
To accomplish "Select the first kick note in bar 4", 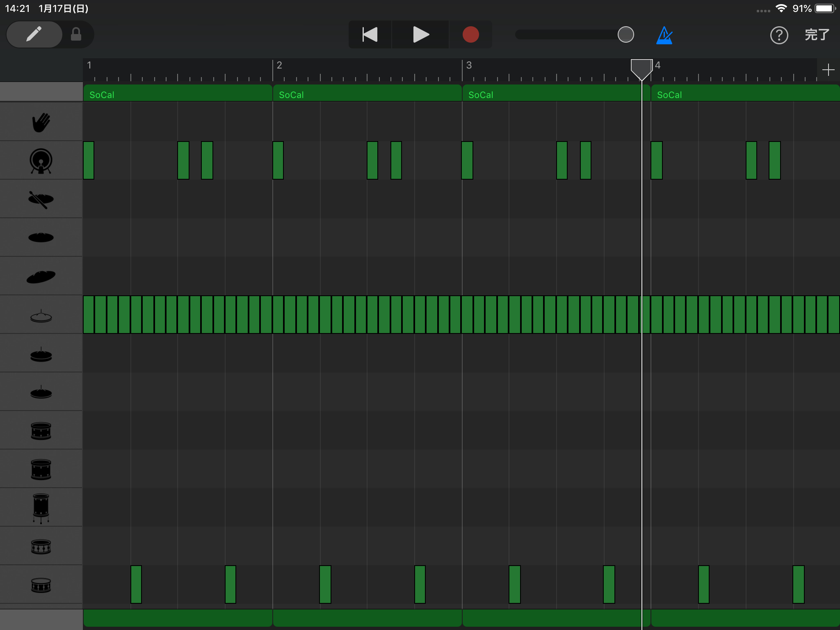I will click(x=657, y=160).
